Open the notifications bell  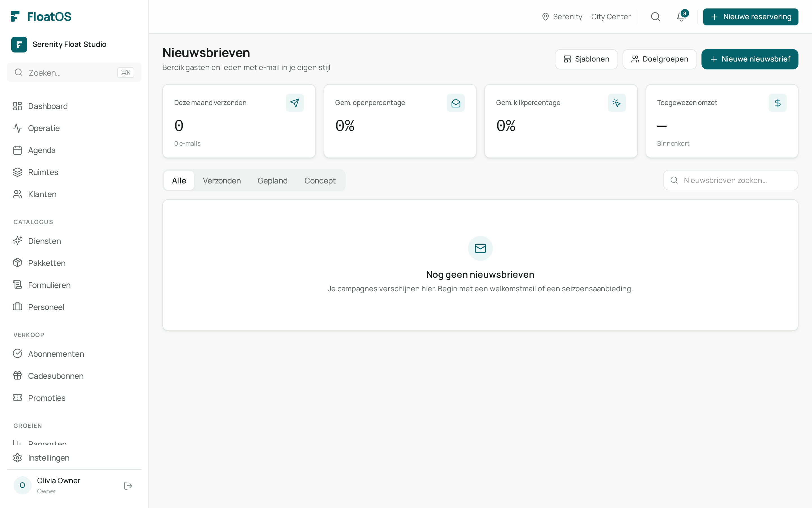[681, 16]
